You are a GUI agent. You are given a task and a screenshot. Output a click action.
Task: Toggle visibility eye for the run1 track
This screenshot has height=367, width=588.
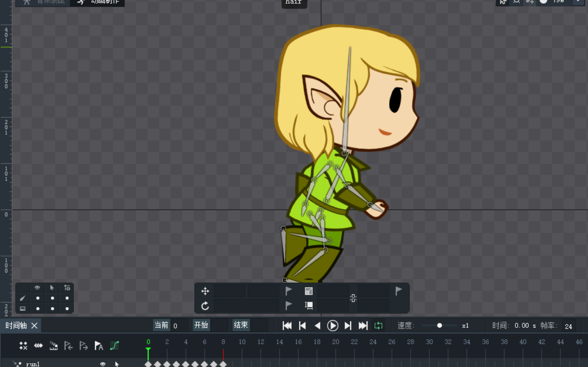pos(103,364)
